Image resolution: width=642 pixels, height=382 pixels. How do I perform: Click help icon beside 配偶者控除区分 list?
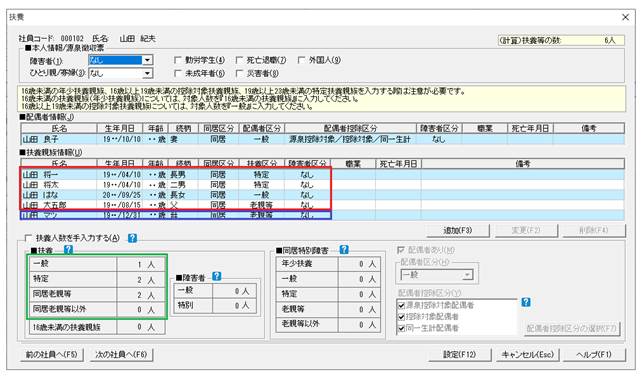526,302
